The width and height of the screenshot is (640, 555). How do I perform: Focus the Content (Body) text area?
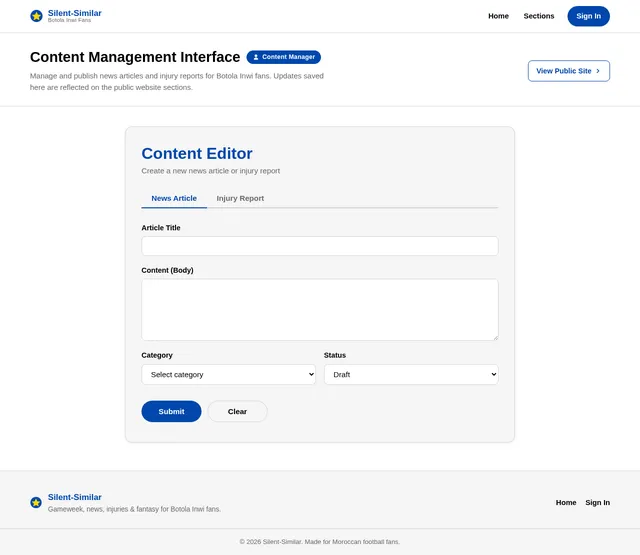click(x=320, y=310)
